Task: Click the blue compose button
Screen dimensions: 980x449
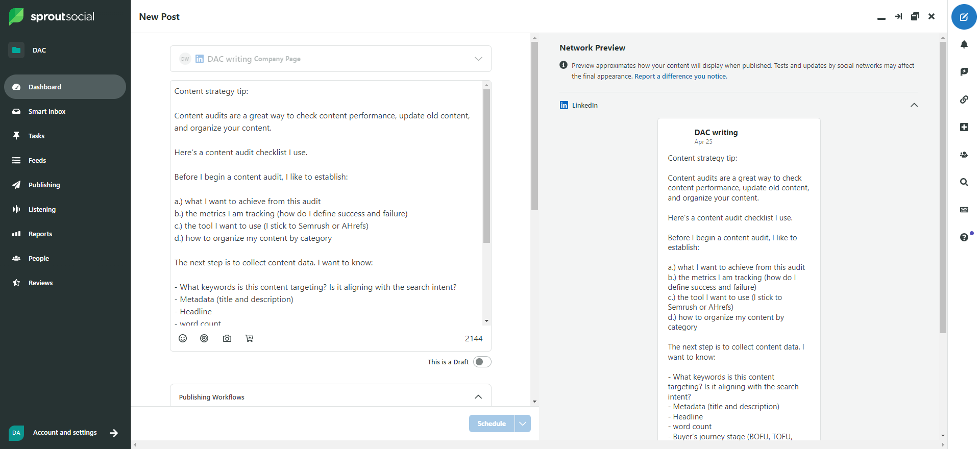Action: pos(964,17)
